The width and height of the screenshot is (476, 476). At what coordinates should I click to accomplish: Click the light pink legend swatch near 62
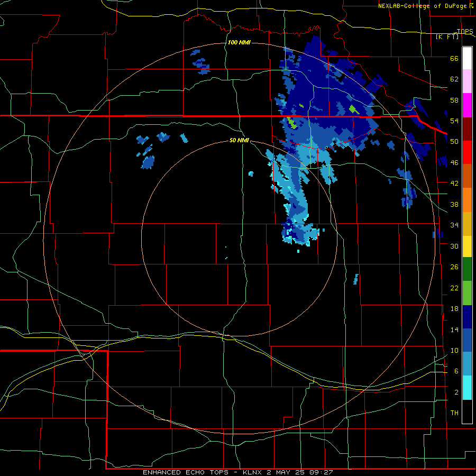[x=467, y=81]
